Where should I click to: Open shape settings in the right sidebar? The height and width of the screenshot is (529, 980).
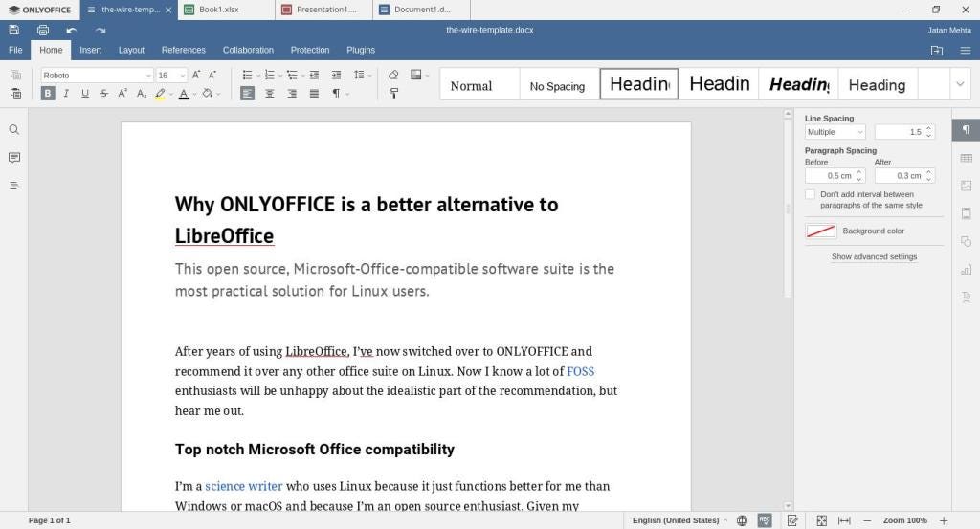coord(967,242)
